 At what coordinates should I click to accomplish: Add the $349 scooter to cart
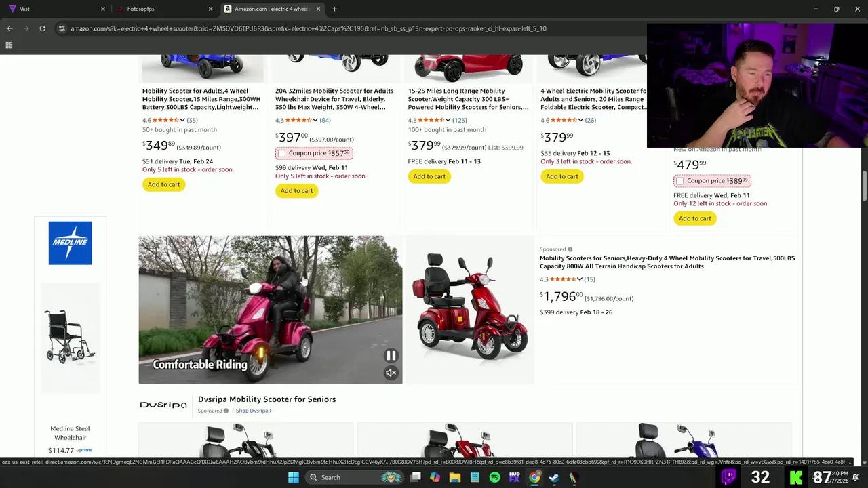point(164,184)
